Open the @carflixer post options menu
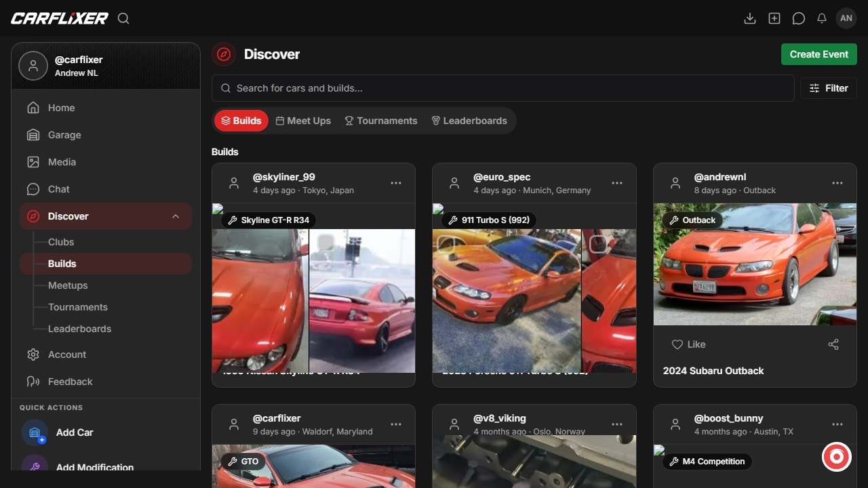The image size is (868, 488). [396, 424]
